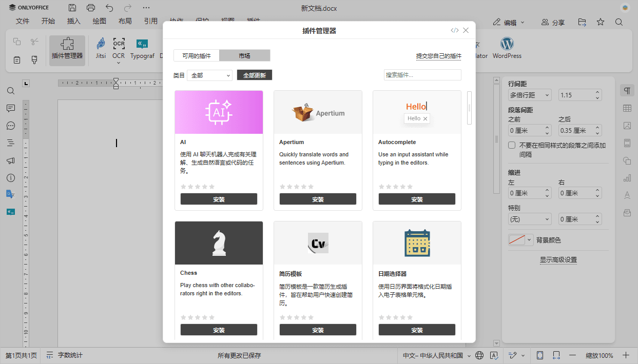
Task: Select the 插入 ribbon tab
Action: tap(73, 21)
